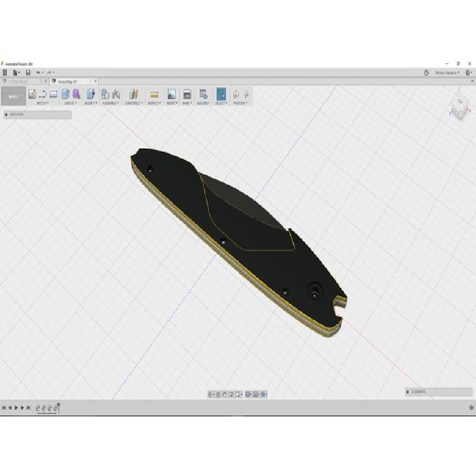Play the timeline
Screen dimensions: 476x476
(x=17, y=408)
